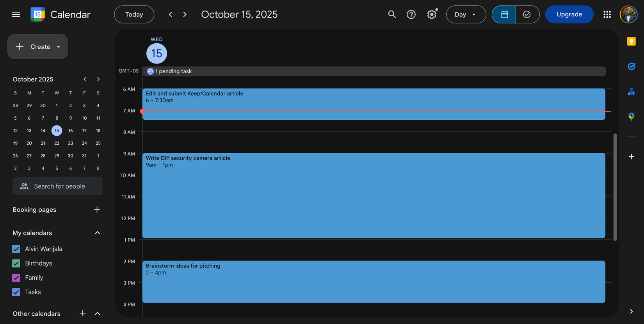Click the Search for people field
The width and height of the screenshot is (644, 324).
58,186
